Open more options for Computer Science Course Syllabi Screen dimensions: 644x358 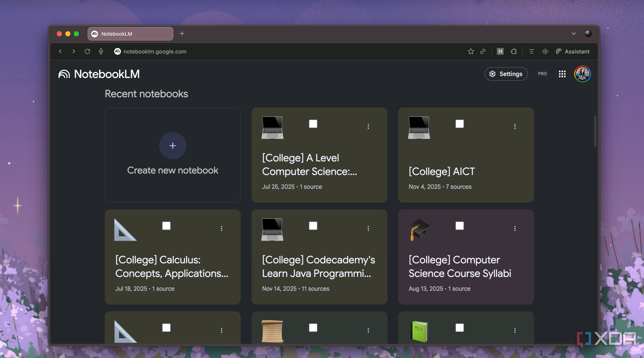pyautogui.click(x=515, y=228)
